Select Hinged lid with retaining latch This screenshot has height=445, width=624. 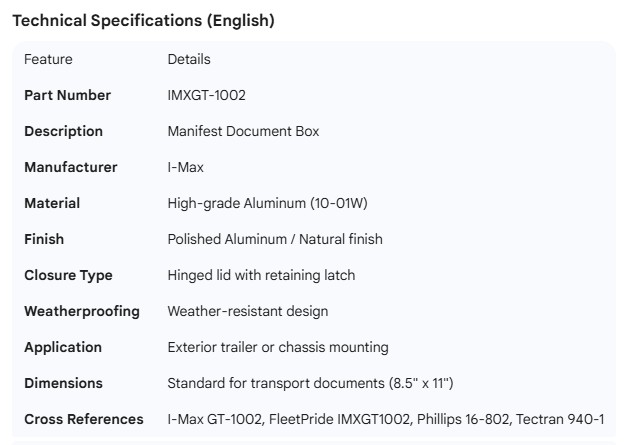click(x=261, y=276)
